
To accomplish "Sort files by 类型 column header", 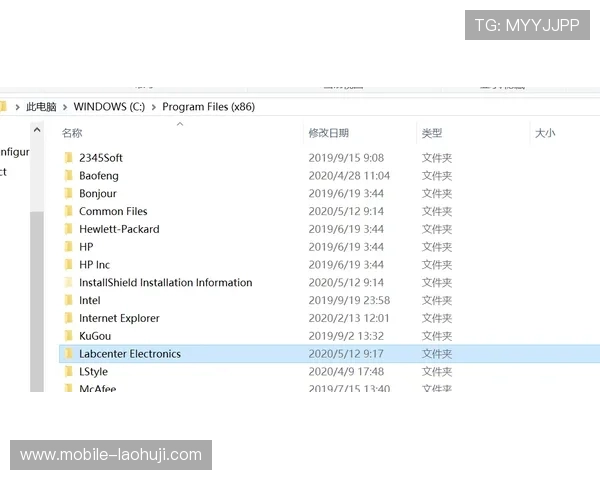I will 431,133.
